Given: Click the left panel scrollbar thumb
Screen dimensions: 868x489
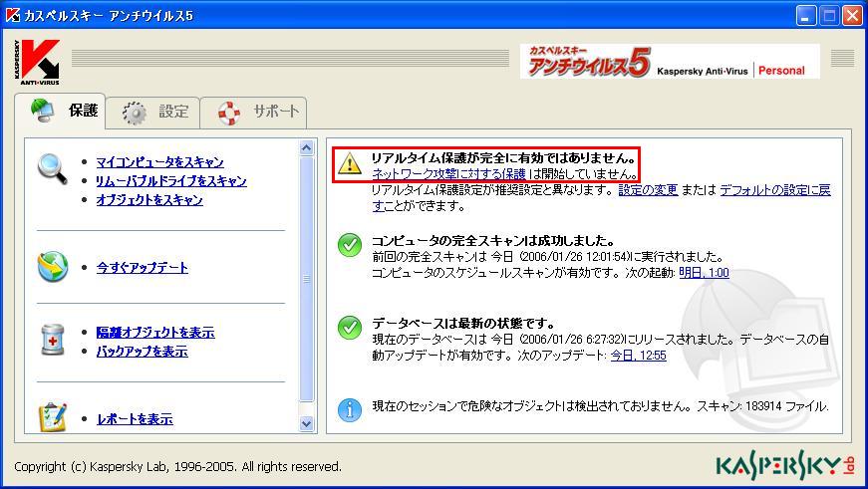Looking at the screenshot, I should (x=307, y=279).
